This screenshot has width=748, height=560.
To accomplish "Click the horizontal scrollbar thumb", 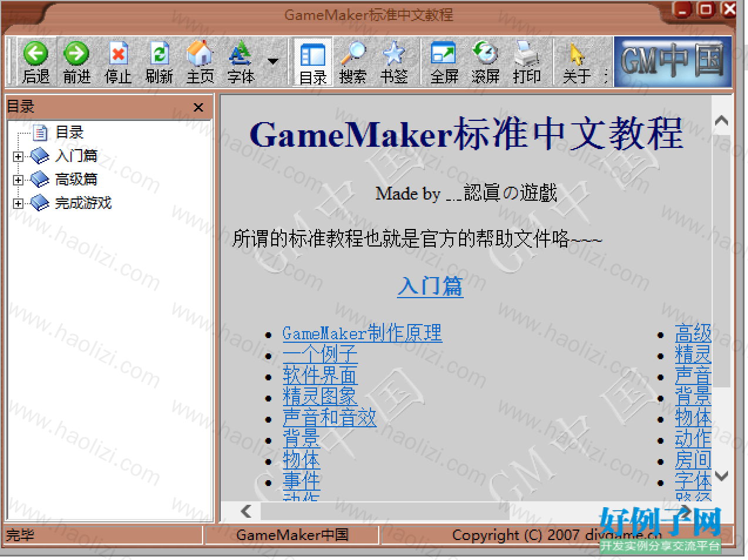I will (384, 511).
